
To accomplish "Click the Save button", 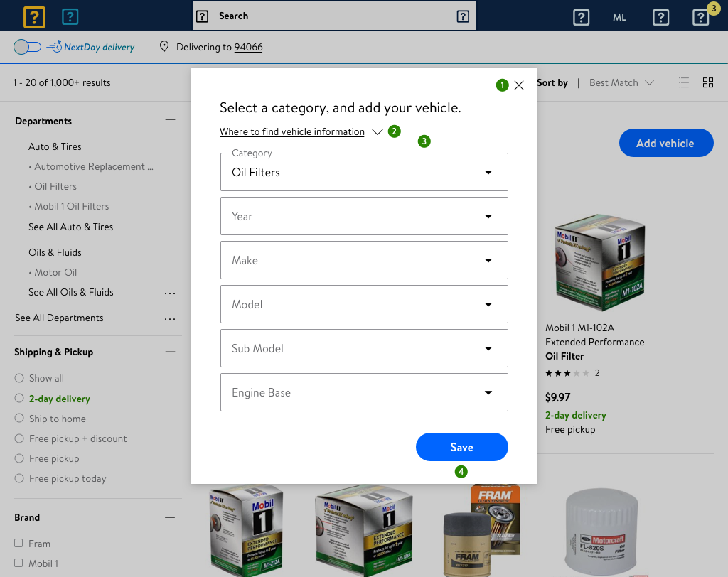I will tap(461, 447).
